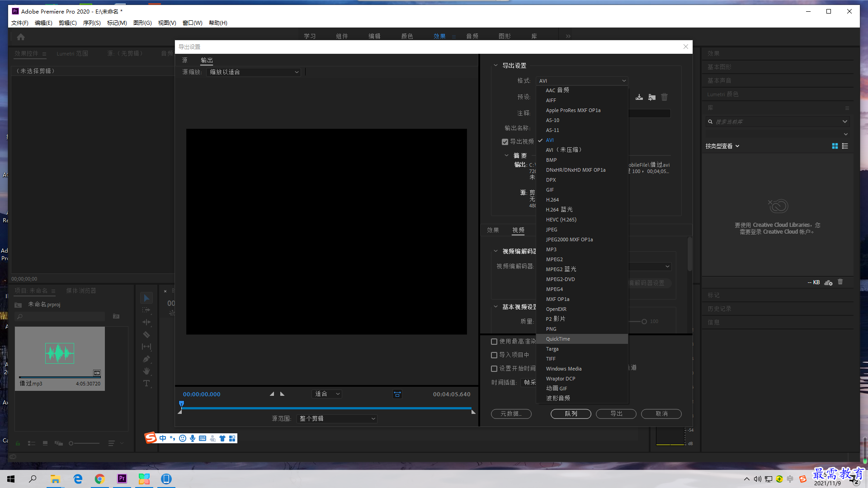Select GIF from format list
This screenshot has width=868, height=488.
click(x=582, y=190)
